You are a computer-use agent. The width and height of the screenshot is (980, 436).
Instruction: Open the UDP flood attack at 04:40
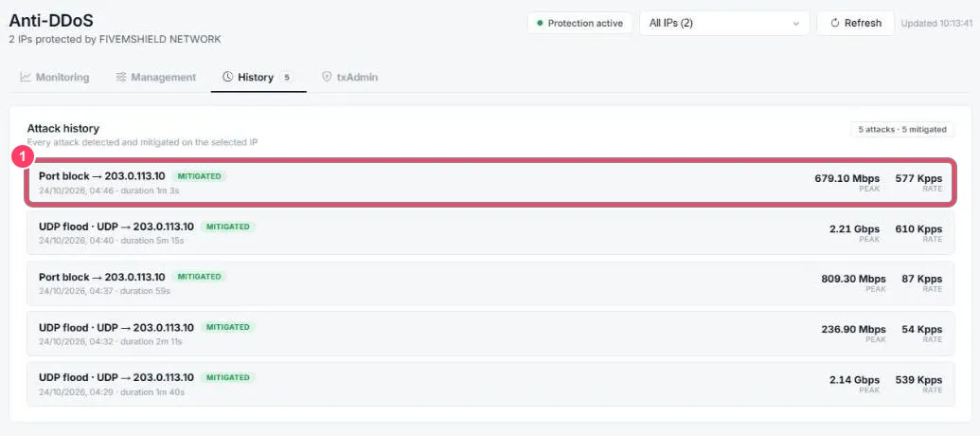point(490,232)
